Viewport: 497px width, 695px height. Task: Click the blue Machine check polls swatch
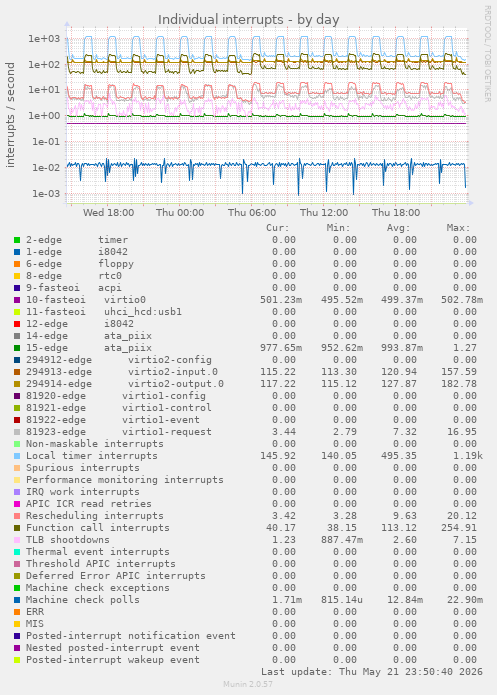(17, 600)
